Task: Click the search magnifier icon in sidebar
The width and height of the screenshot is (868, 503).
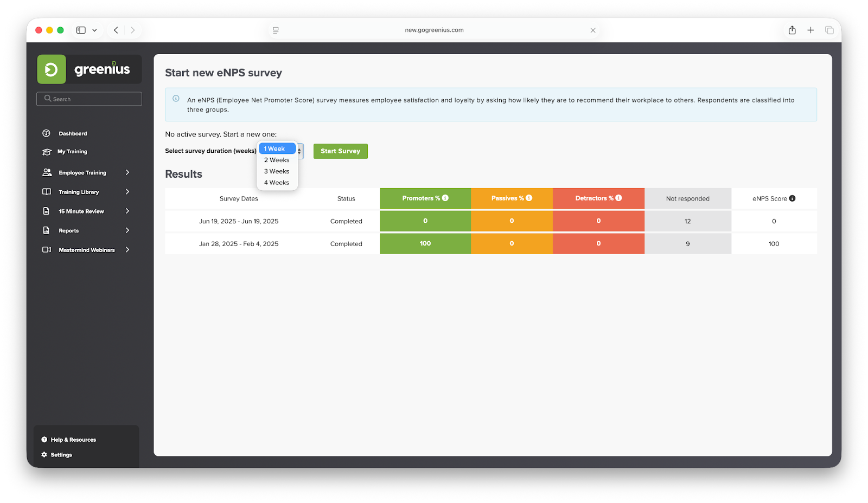Action: (x=48, y=99)
